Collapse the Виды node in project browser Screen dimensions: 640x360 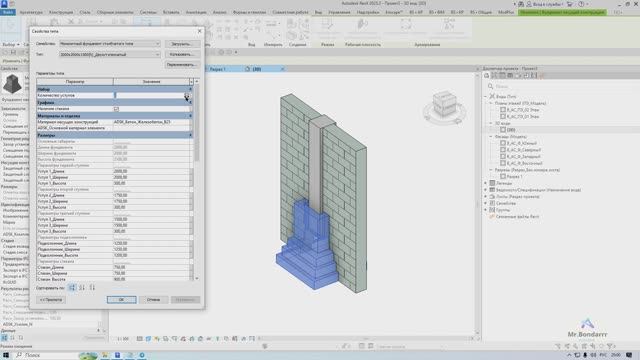[486, 96]
